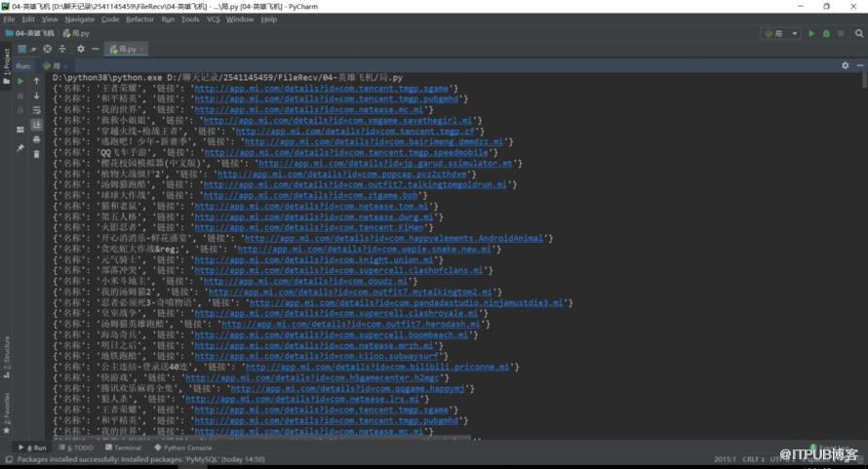Open the Window menu
Viewport: 868px width, 469px height.
(240, 20)
